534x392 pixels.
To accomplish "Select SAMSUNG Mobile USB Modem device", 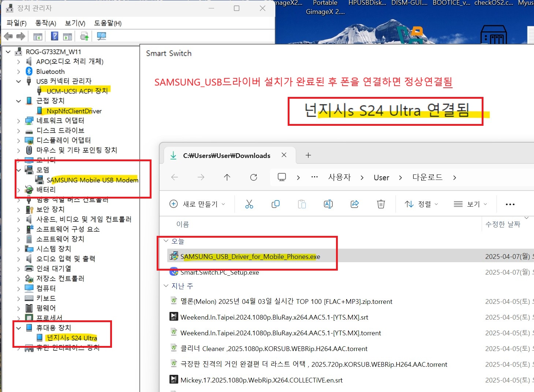I will click(92, 180).
